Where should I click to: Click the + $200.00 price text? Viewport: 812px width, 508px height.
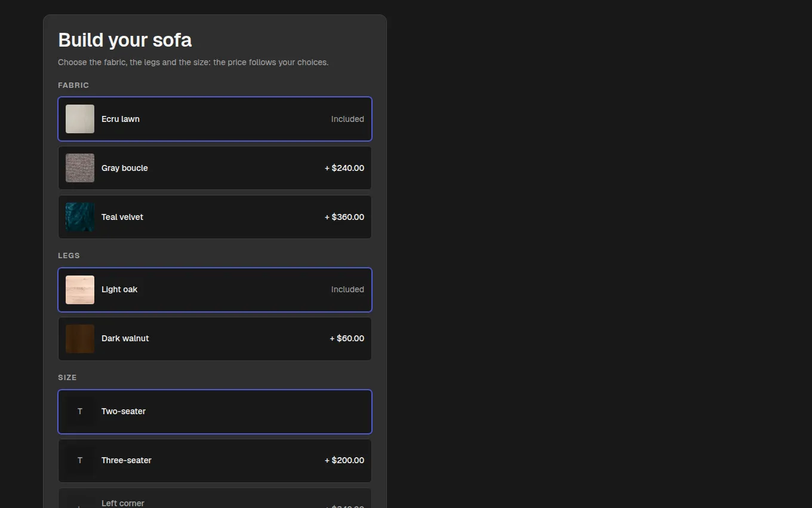pyautogui.click(x=345, y=460)
